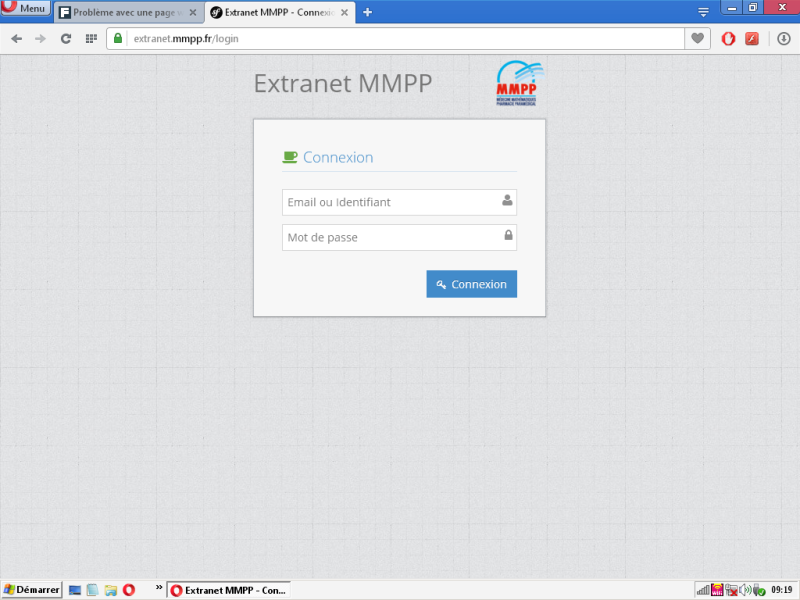Open the volume speaker tray icon
The width and height of the screenshot is (800, 600).
click(745, 590)
